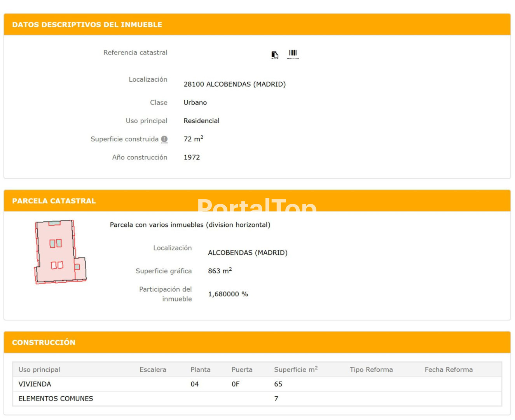This screenshot has width=515, height=420.
Task: Click the Construcción section header
Action: tap(44, 342)
